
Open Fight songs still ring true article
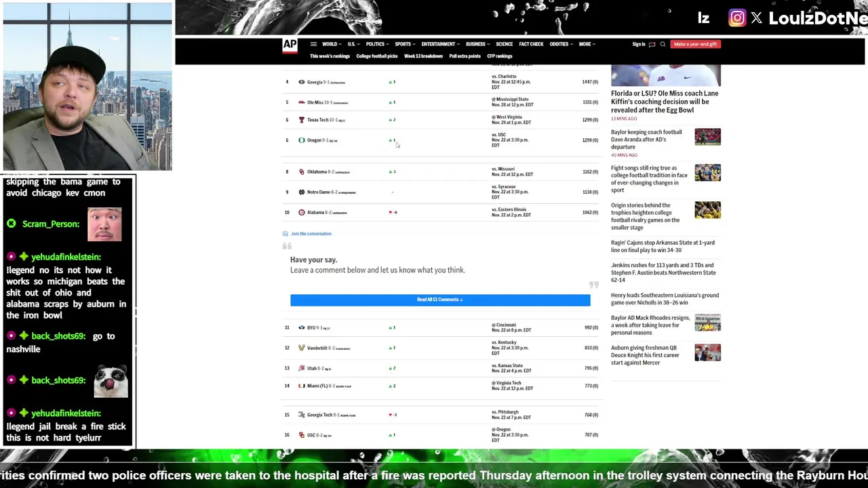click(649, 179)
